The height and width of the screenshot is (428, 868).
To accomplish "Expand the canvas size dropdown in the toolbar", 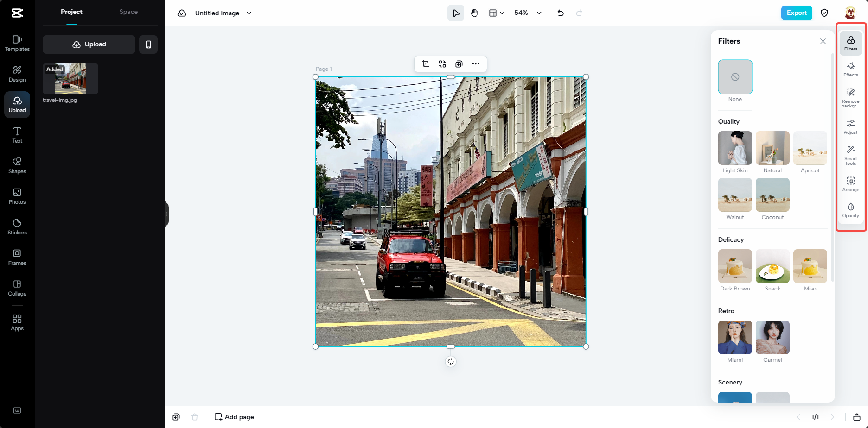I will tap(496, 13).
